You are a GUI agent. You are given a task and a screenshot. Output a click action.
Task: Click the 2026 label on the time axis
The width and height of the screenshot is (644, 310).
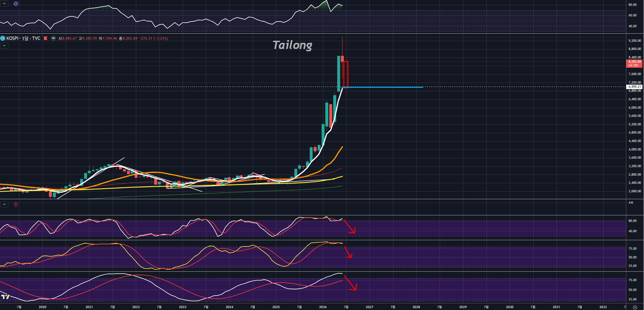tap(323, 307)
